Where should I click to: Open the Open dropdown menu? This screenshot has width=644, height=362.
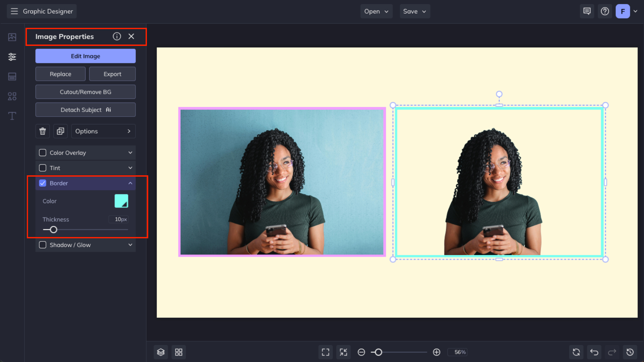[376, 11]
